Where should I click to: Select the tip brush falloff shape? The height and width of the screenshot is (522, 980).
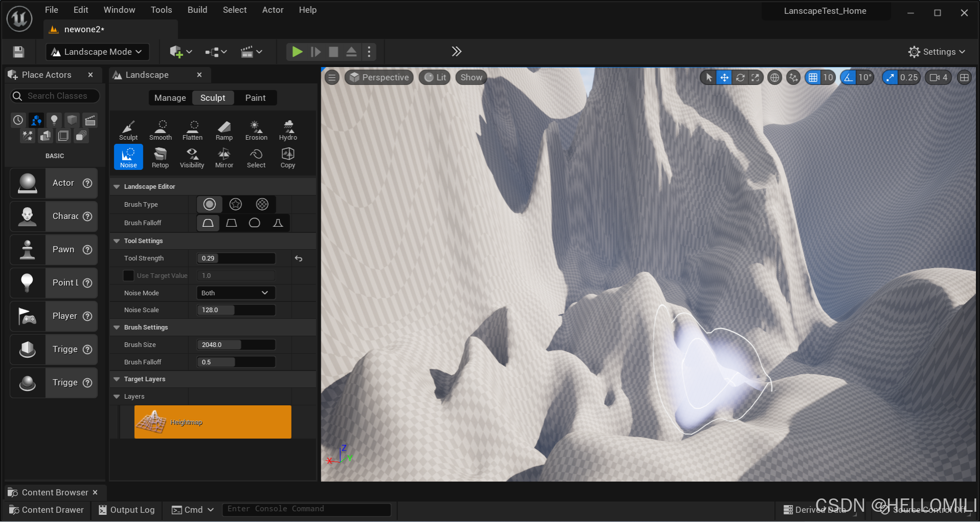[278, 223]
